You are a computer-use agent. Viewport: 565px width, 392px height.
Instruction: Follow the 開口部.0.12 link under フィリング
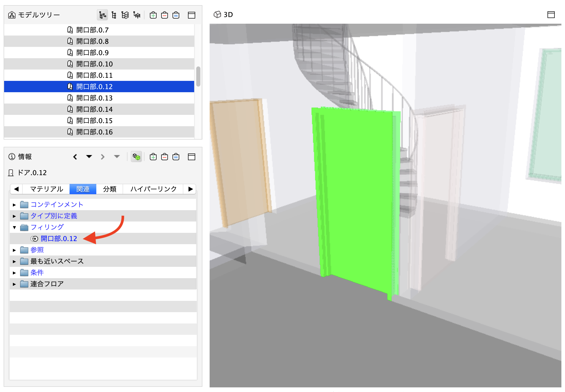point(59,239)
